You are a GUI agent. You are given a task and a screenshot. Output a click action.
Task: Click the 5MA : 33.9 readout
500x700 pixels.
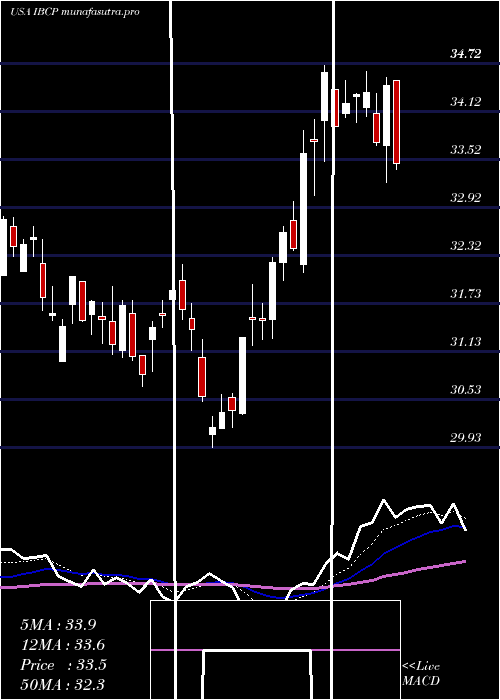(x=58, y=625)
